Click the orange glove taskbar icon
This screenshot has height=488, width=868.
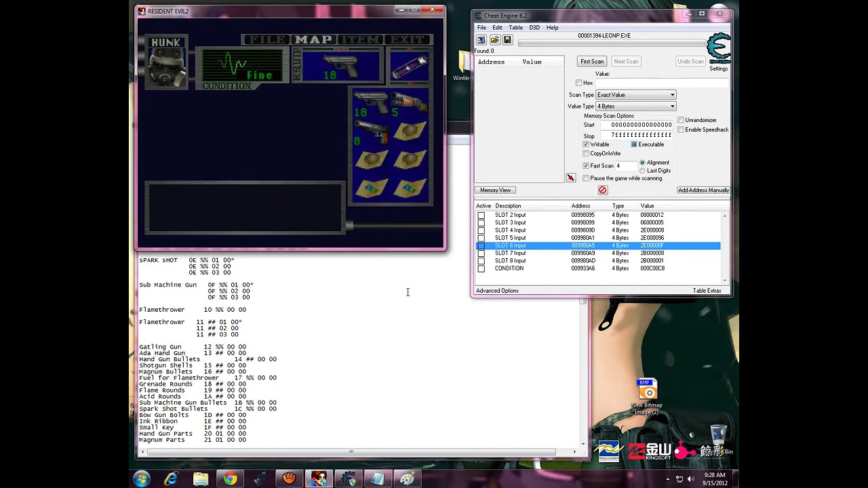point(290,479)
